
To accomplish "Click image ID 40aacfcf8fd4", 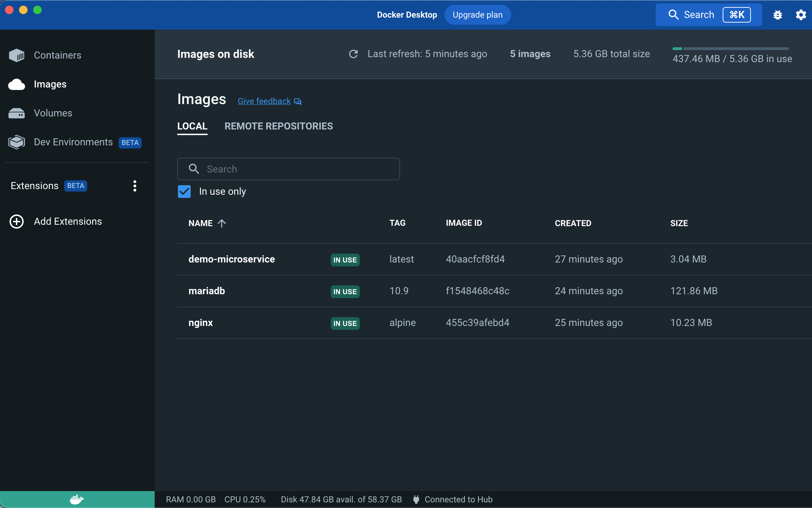I will coord(475,259).
